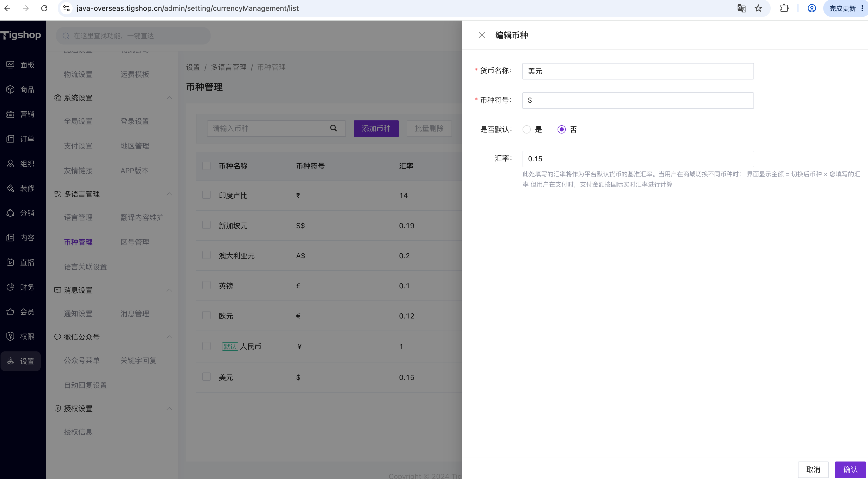
Task: Open 分销 distribution in sidebar
Action: pyautogui.click(x=21, y=213)
